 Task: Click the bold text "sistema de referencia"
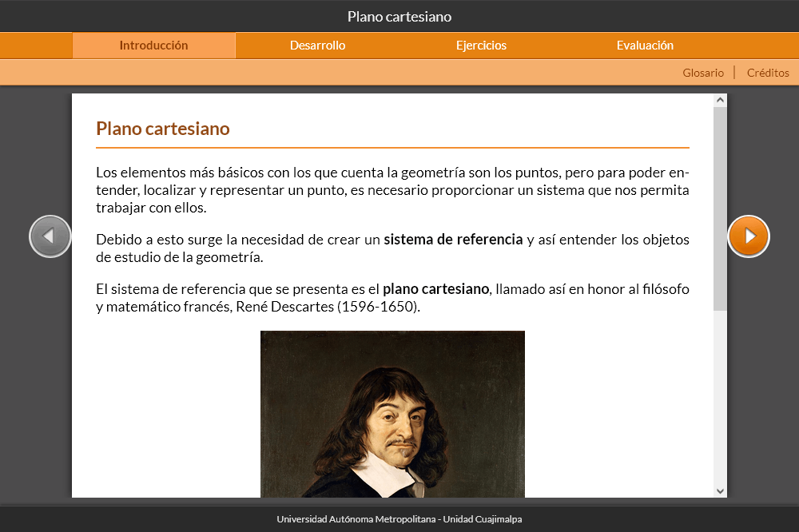pyautogui.click(x=453, y=240)
